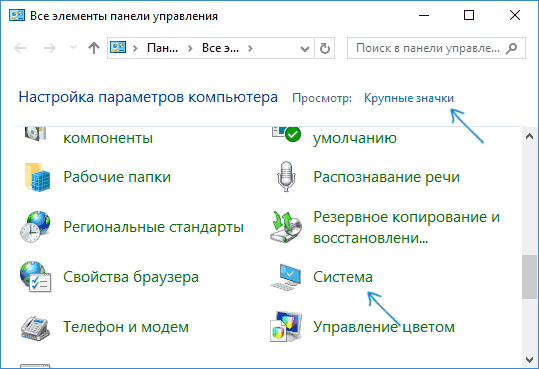
Task: Open the Крупные значки view dropdown
Action: pos(409,98)
